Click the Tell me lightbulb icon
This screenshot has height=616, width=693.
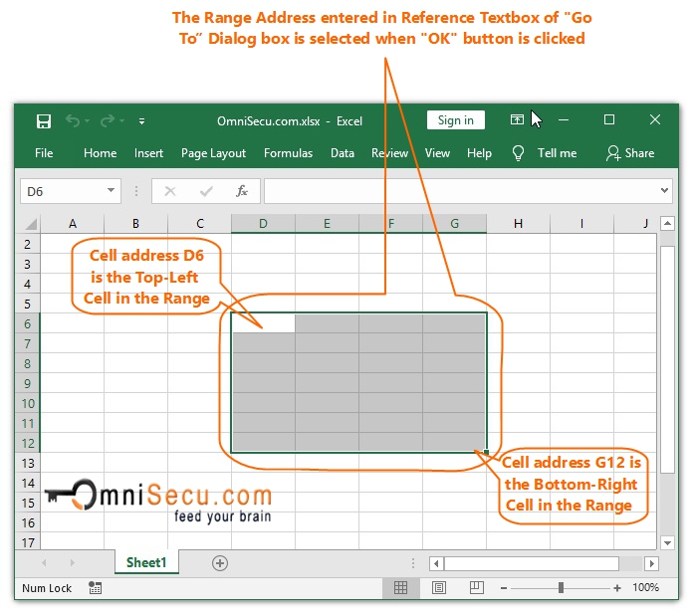(518, 153)
